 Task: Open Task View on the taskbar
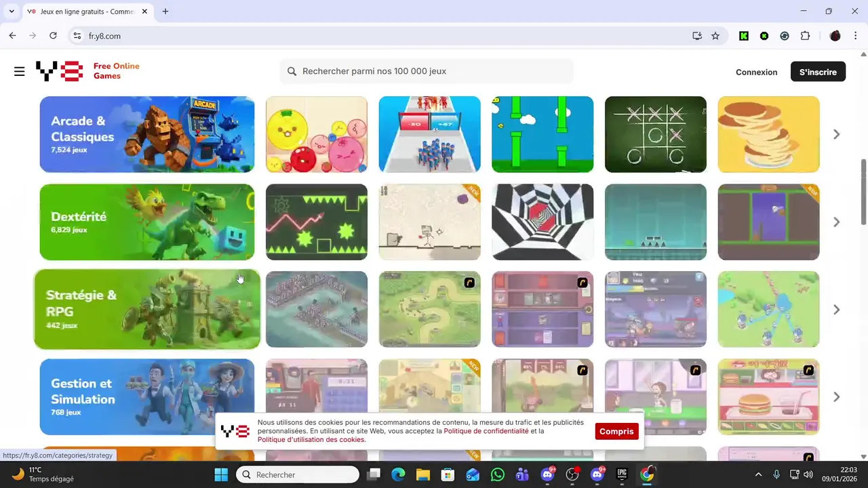[x=374, y=474]
